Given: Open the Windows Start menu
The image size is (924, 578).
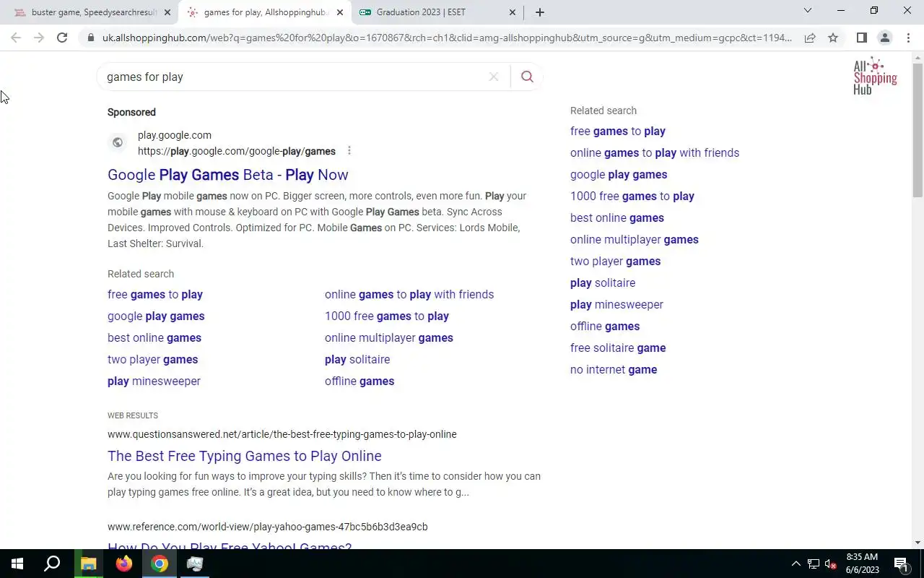Looking at the screenshot, I should [17, 564].
